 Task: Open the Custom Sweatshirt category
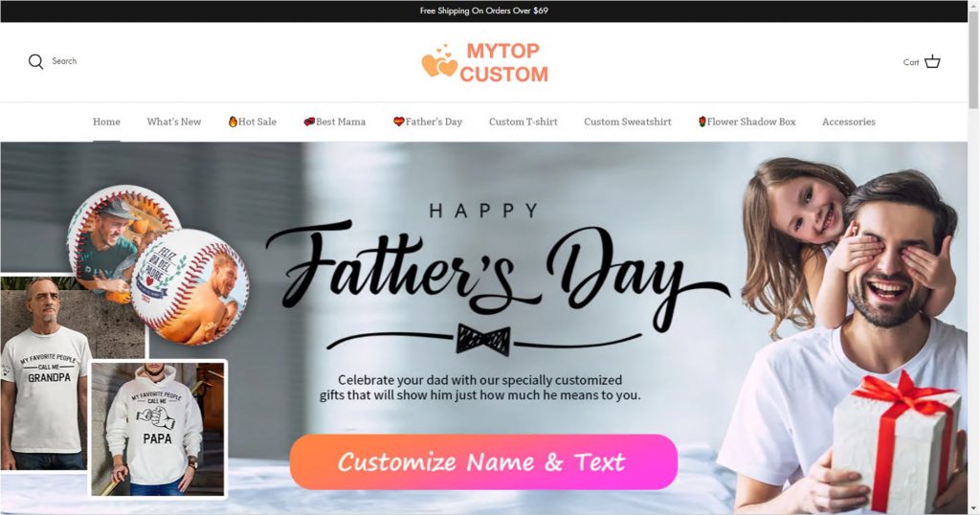coord(628,122)
